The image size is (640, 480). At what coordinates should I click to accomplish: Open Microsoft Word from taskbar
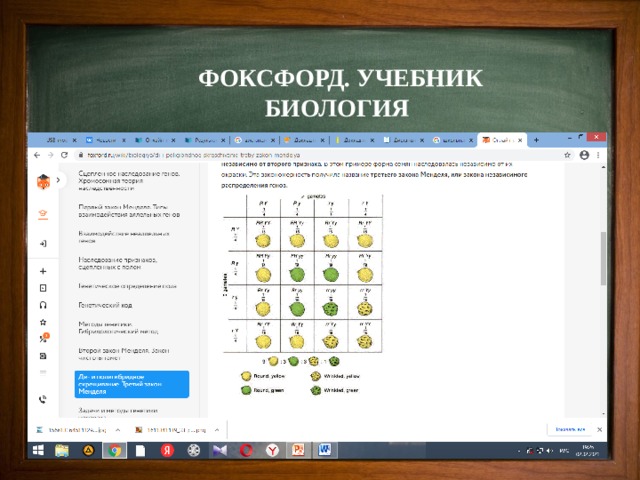point(325,451)
